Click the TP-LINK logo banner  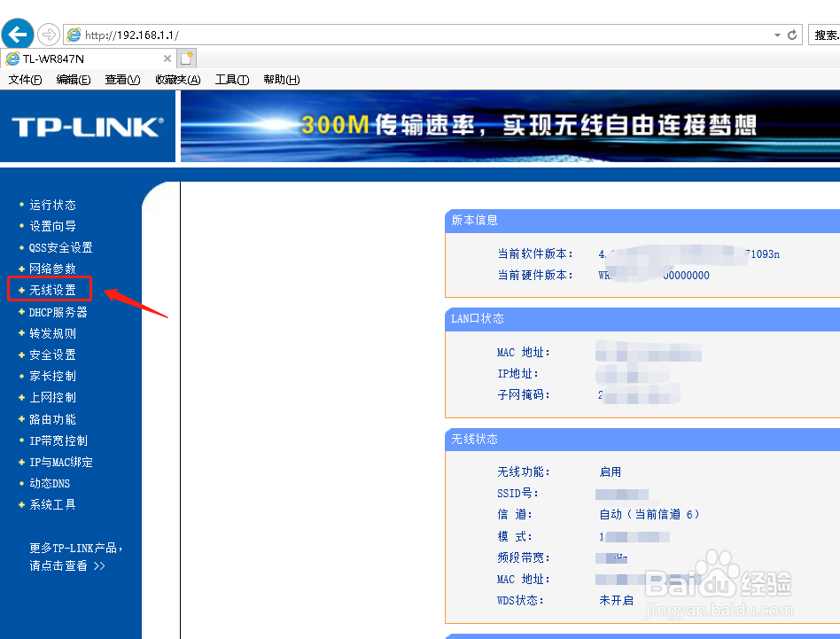(x=87, y=125)
